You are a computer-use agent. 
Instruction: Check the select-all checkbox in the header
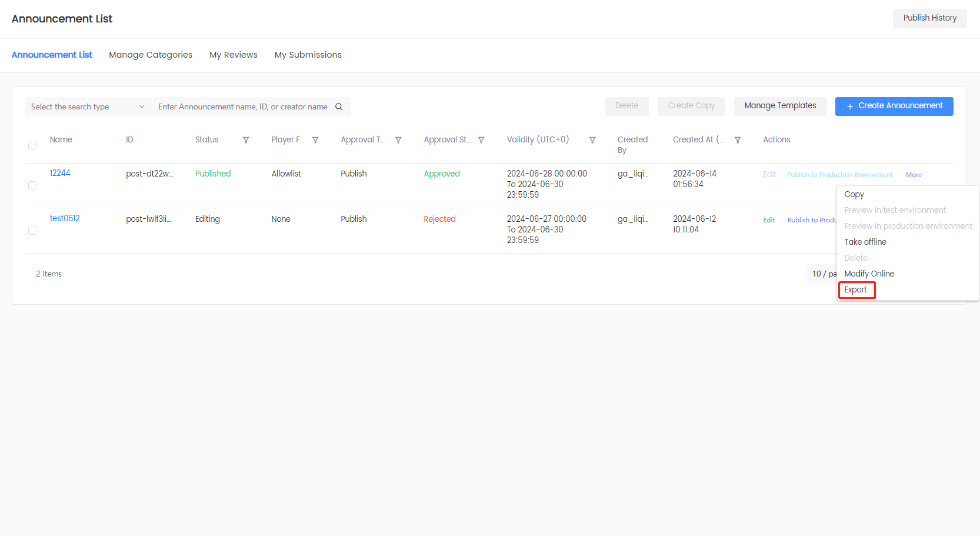32,145
